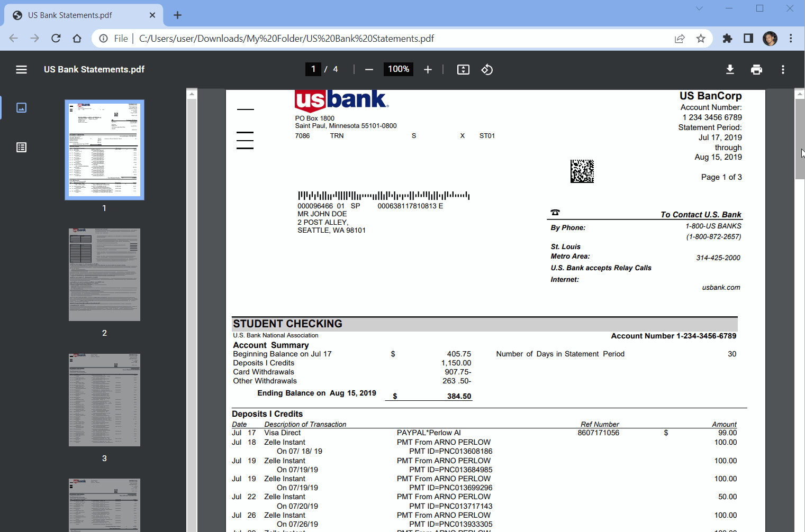This screenshot has width=805, height=532.
Task: Click the PMT ID=PNC013608186 text
Action: tap(450, 451)
